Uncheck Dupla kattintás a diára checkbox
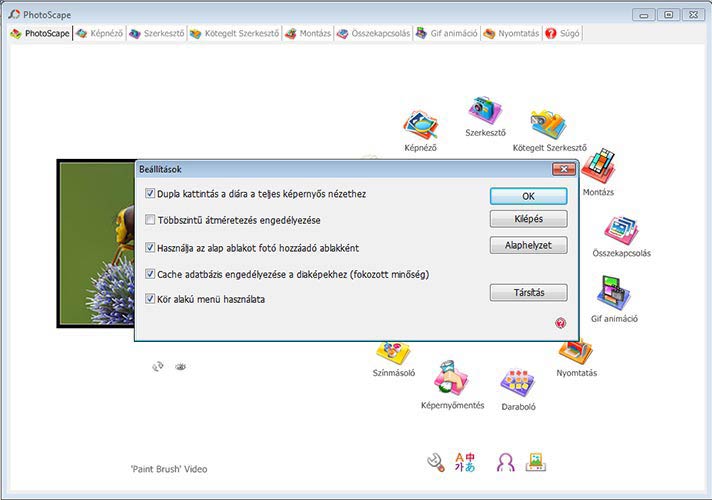712x500 pixels. (151, 193)
